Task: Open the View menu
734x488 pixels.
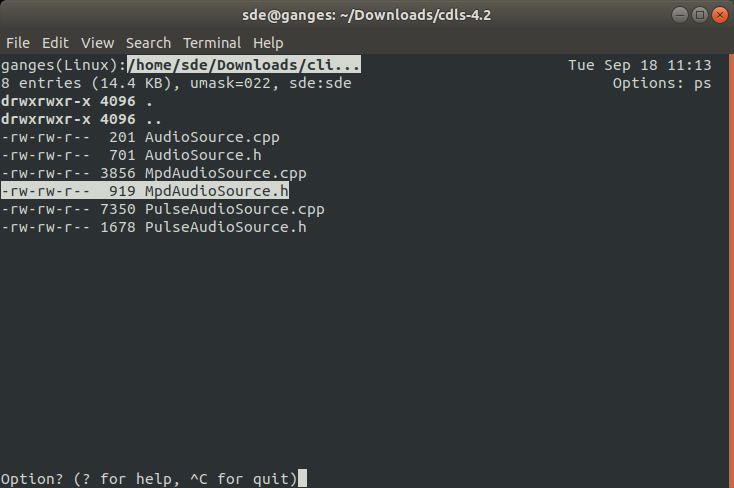Action: (x=97, y=43)
